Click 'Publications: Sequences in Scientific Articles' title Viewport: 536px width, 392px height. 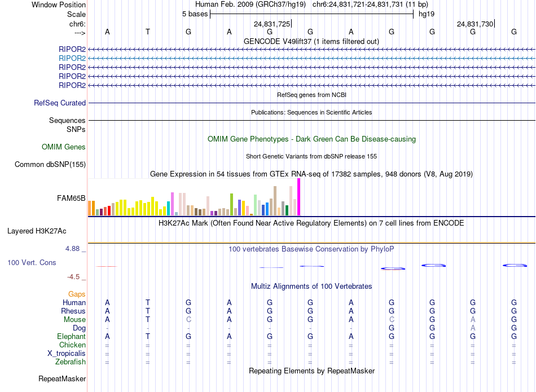click(311, 112)
